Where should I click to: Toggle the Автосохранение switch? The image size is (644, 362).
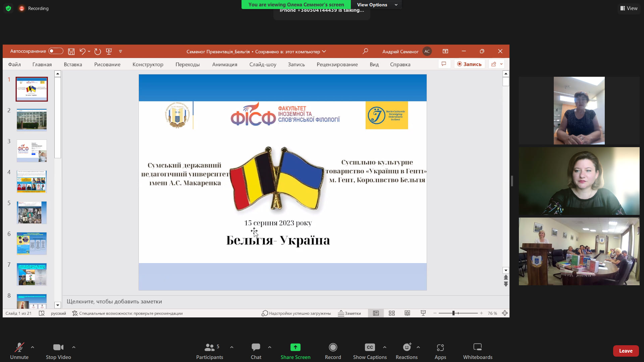[x=56, y=51]
